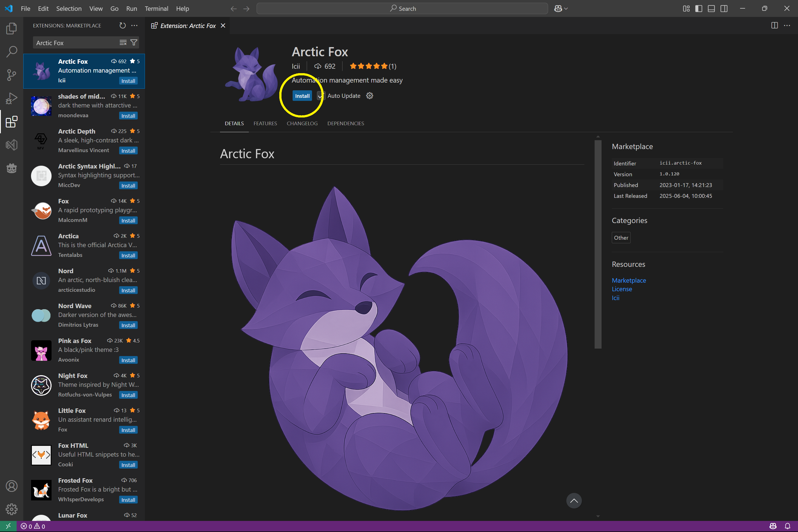The width and height of the screenshot is (798, 532).
Task: Open the Accounts menu in activity bar
Action: [12, 486]
